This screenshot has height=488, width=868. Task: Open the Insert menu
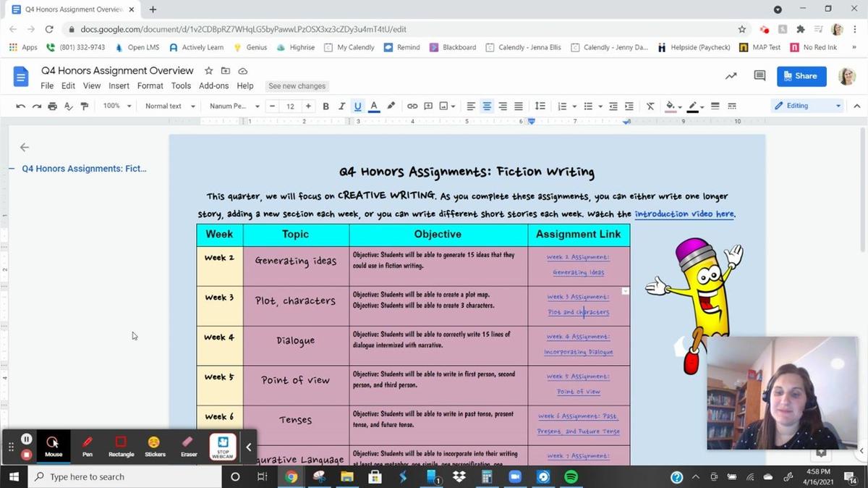pyautogui.click(x=119, y=85)
